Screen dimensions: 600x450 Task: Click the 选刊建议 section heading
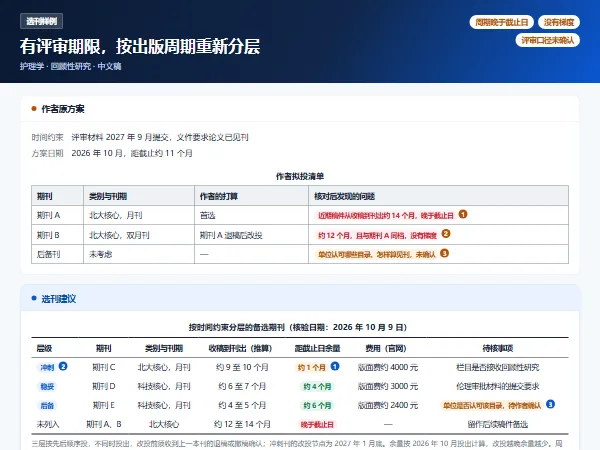pos(59,299)
